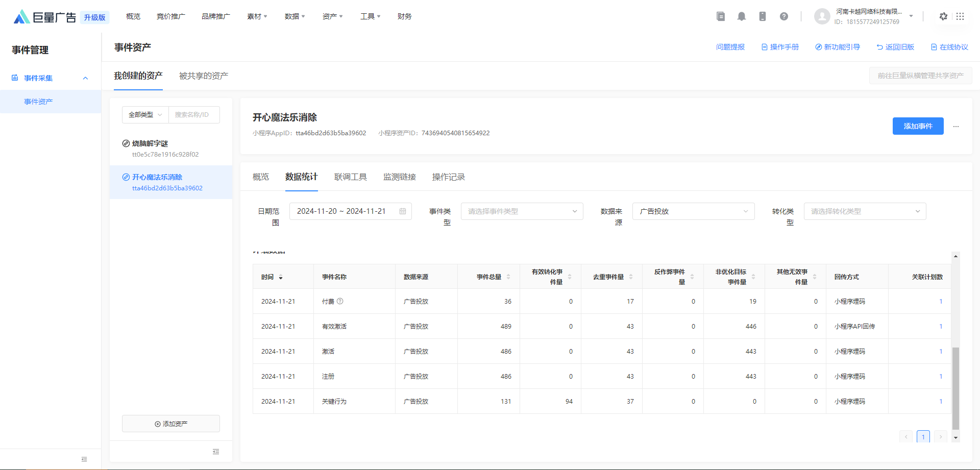Collapse the asset list panel icon
This screenshot has width=980, height=470.
pyautogui.click(x=216, y=452)
